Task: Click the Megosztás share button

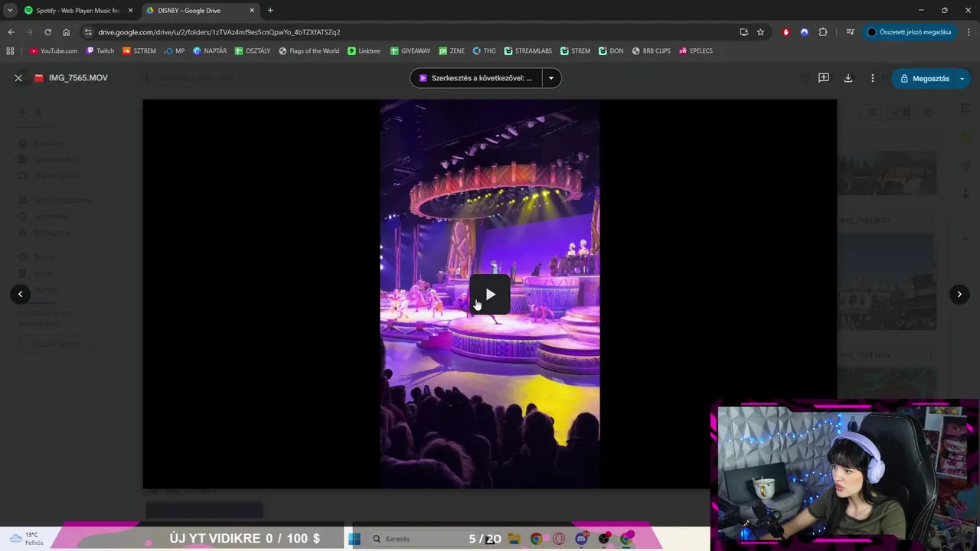Action: coord(924,78)
